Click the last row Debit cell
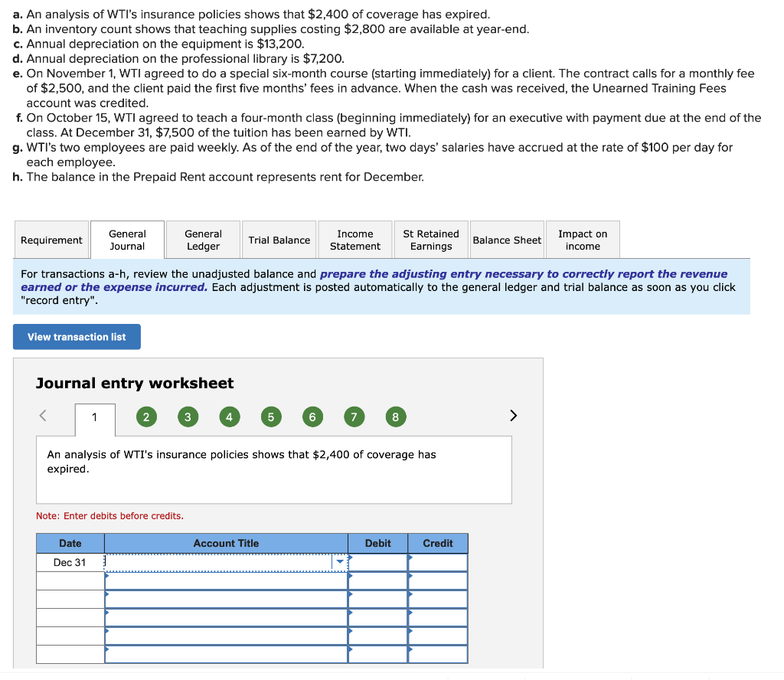Image resolution: width=784 pixels, height=680 pixels. 378,655
